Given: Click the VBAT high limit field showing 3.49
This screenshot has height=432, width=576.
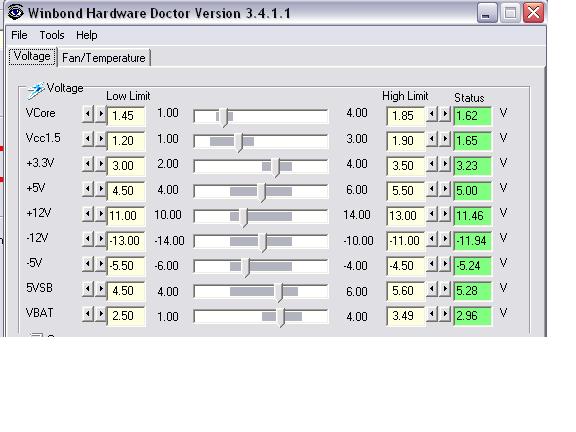Looking at the screenshot, I should pyautogui.click(x=406, y=316).
